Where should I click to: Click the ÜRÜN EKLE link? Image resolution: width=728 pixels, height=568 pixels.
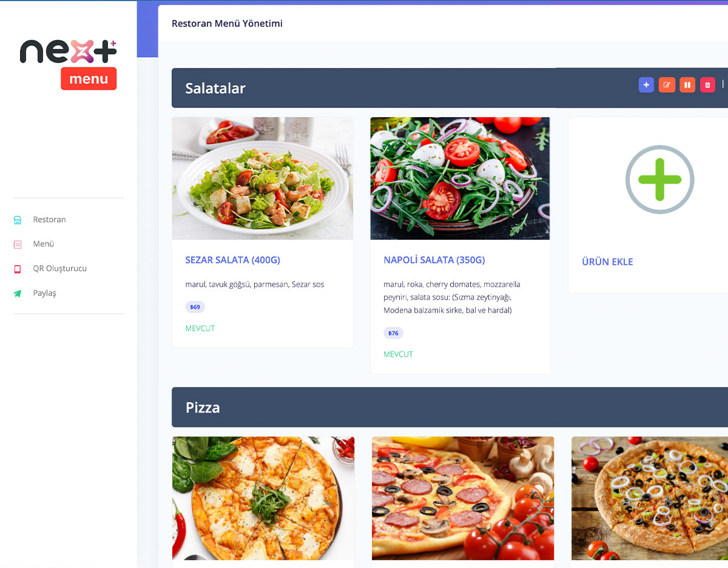607,262
